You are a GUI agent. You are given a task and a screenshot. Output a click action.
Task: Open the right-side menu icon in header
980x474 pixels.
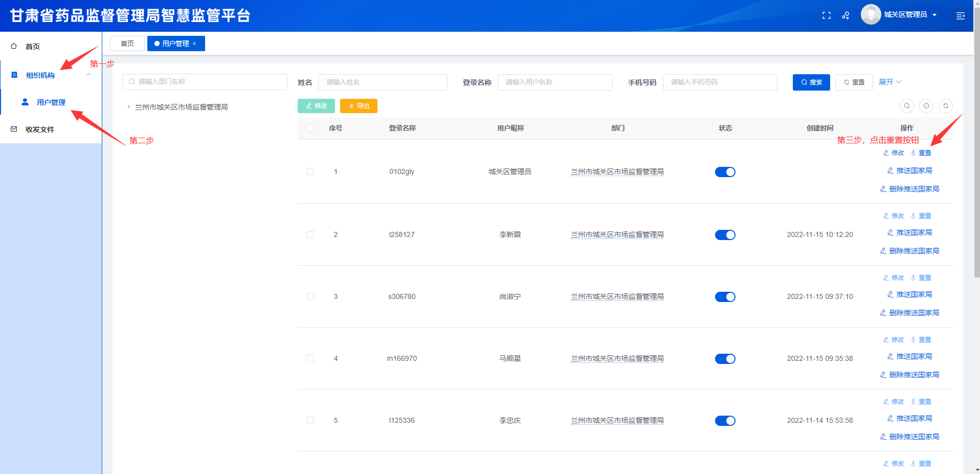961,16
